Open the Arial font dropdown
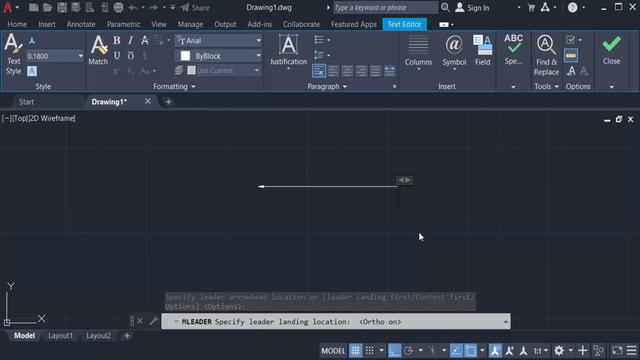The width and height of the screenshot is (640, 360). coord(258,40)
